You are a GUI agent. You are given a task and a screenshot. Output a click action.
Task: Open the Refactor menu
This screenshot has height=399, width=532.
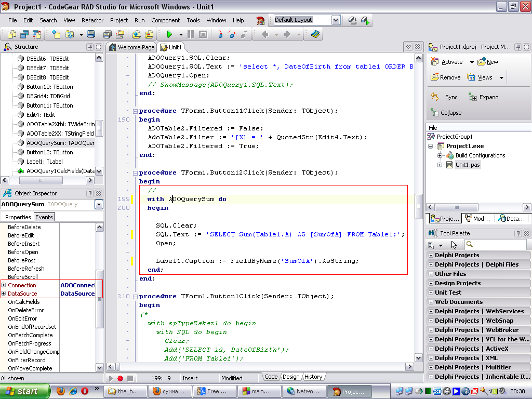92,20
